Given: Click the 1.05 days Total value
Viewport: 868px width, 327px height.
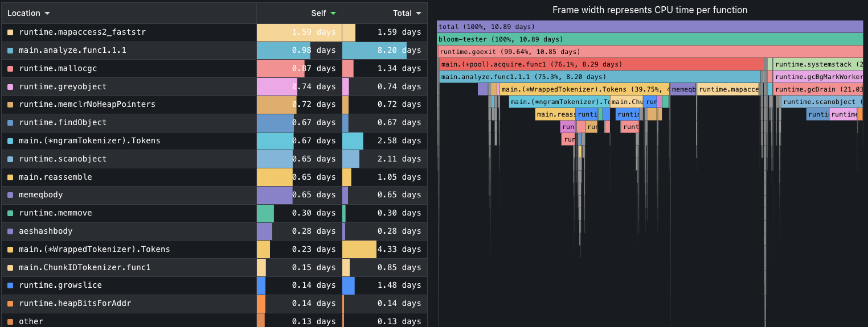Looking at the screenshot, I should pyautogui.click(x=399, y=177).
